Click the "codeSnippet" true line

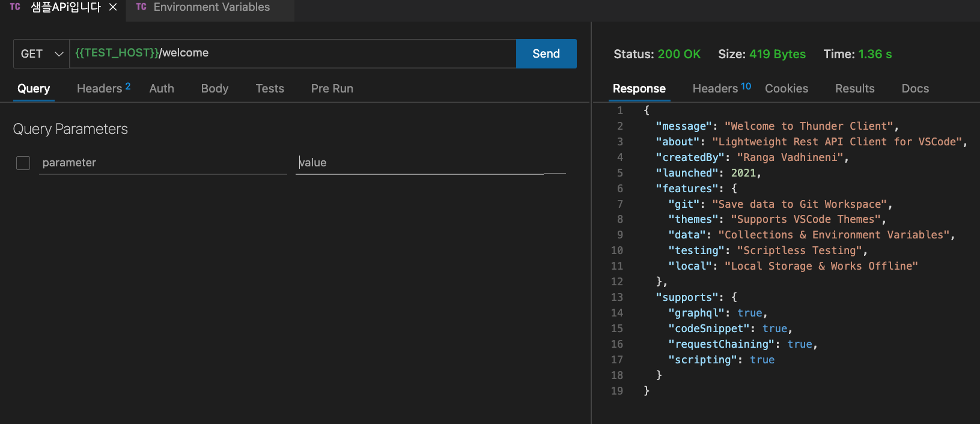click(x=730, y=329)
